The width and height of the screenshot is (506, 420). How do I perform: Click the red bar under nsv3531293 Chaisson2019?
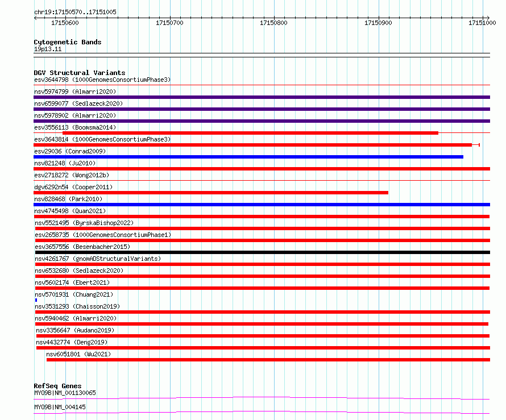pyautogui.click(x=262, y=312)
